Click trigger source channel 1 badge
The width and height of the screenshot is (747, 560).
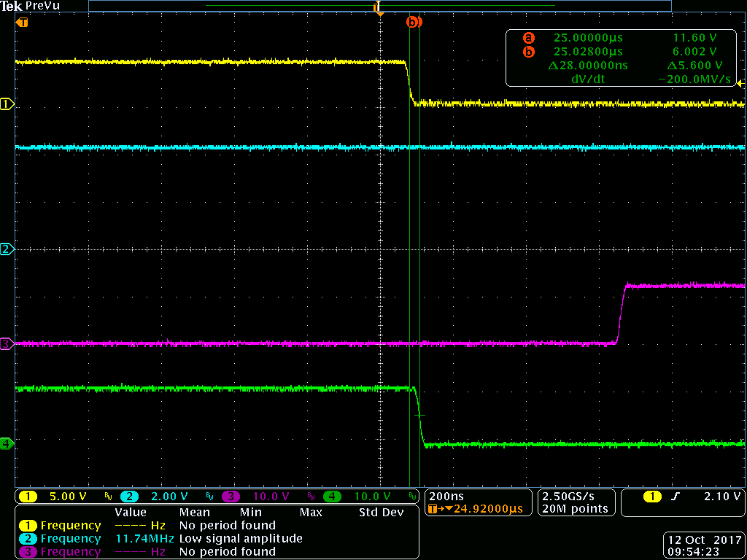652,496
